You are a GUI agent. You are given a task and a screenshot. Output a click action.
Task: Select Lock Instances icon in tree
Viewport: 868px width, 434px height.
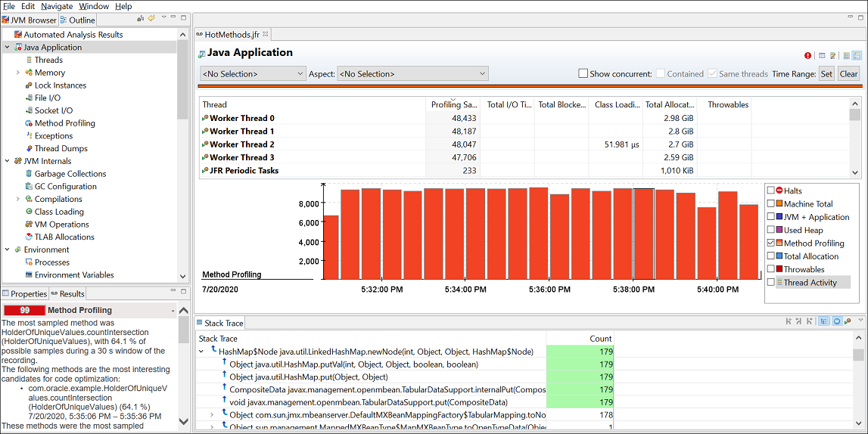29,85
